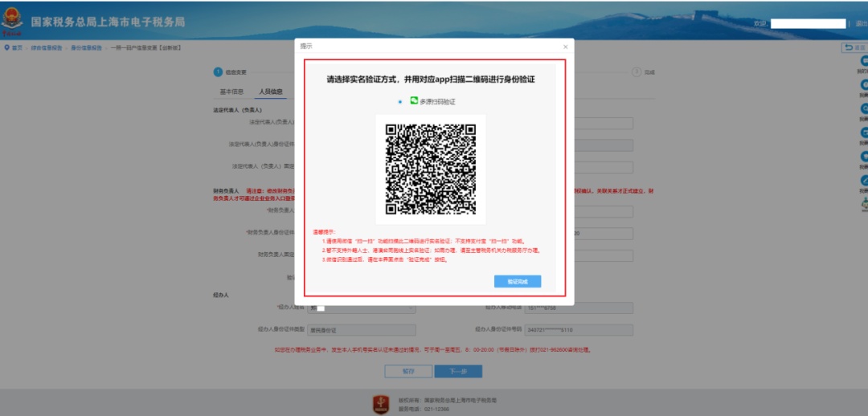Screen dimensions: 868x416
Task: Switch to the 基本信息 tab
Action: pyautogui.click(x=232, y=92)
